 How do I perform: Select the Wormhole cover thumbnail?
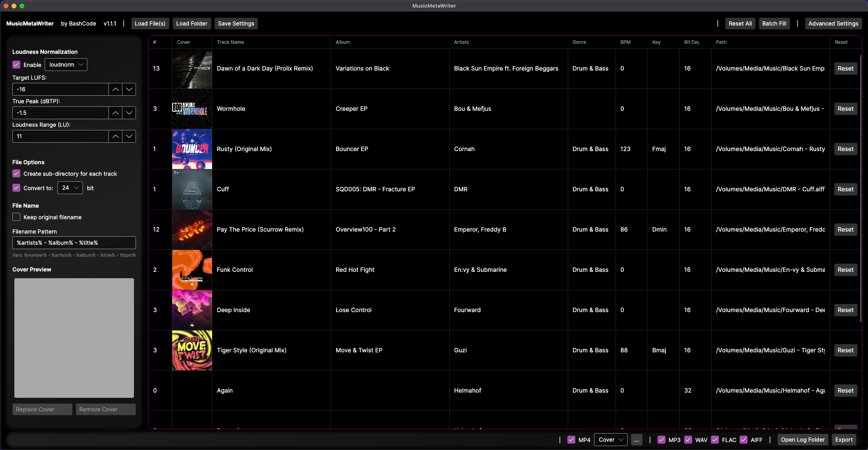pos(192,109)
